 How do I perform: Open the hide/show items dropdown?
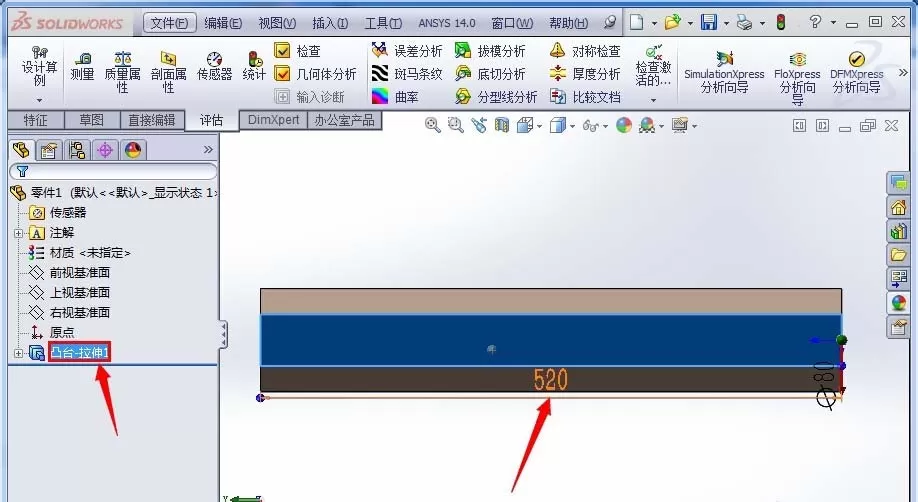[x=605, y=126]
